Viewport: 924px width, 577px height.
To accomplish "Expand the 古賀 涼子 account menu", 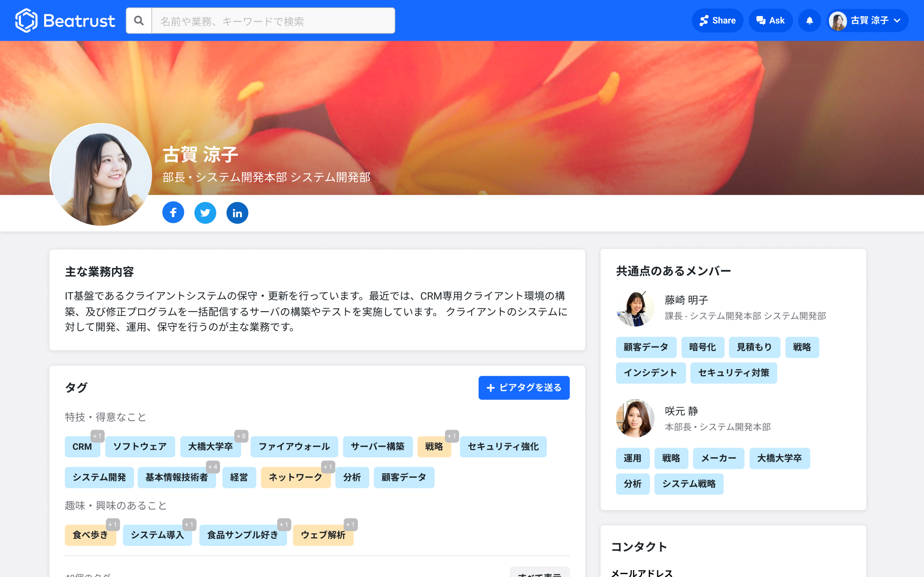I will (867, 21).
